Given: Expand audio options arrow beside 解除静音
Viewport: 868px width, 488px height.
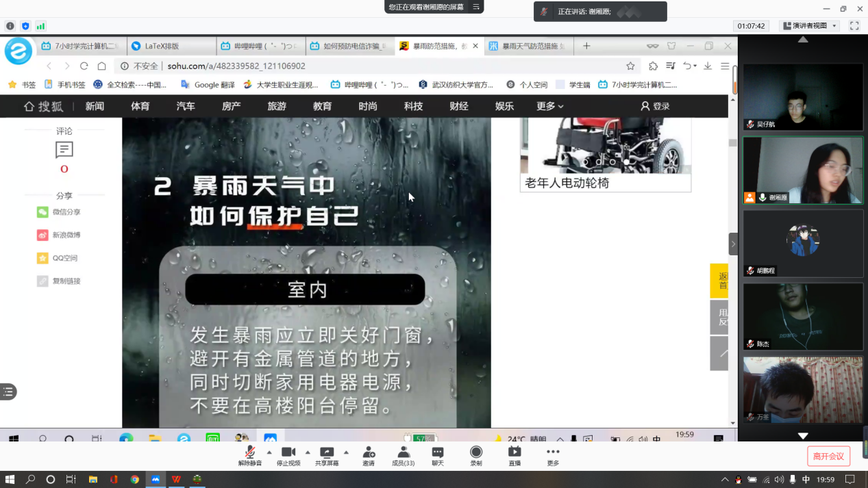Looking at the screenshot, I should [269, 452].
